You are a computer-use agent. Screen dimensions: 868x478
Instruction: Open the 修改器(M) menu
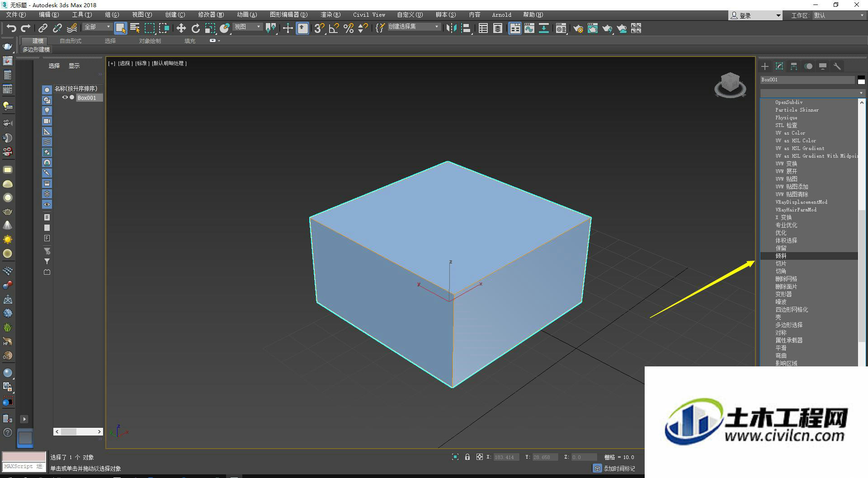(x=211, y=15)
